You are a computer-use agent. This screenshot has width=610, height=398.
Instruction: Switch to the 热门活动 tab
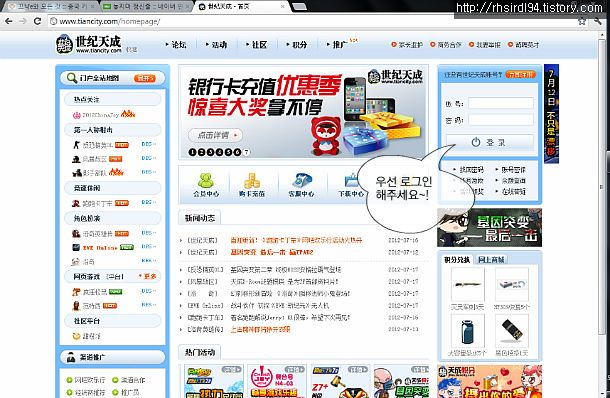pyautogui.click(x=200, y=352)
